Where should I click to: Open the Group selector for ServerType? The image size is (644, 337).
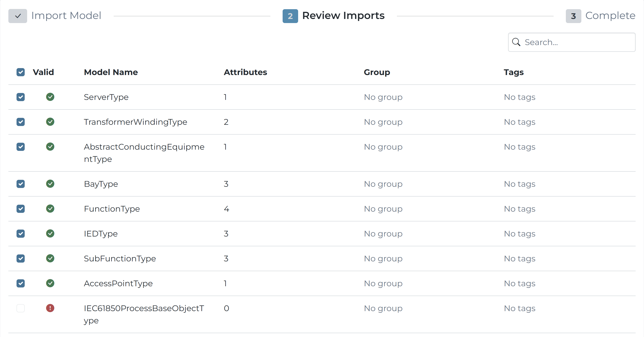383,97
